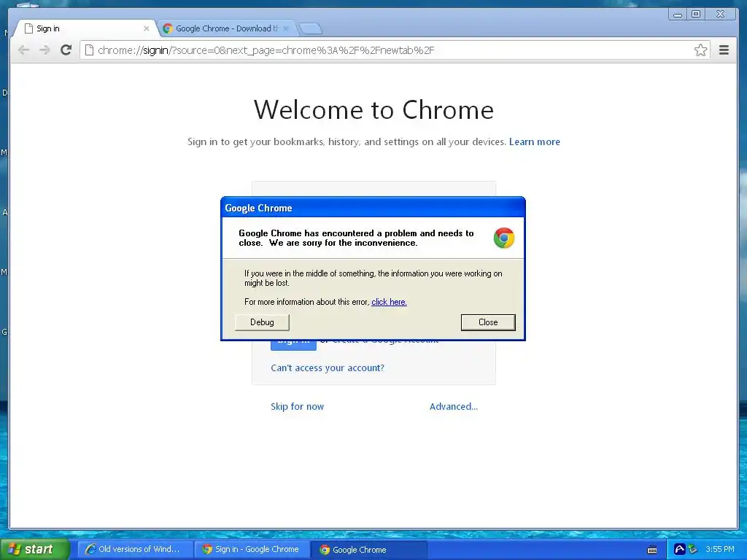747x560 pixels.
Task: Switch to the Google Chrome Download tab
Action: tap(226, 28)
